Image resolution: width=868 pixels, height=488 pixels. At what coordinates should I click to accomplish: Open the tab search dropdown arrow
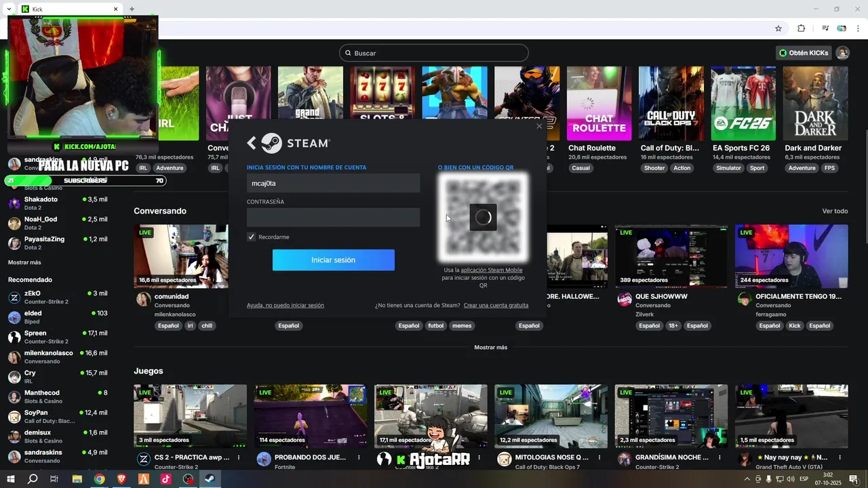[9, 9]
